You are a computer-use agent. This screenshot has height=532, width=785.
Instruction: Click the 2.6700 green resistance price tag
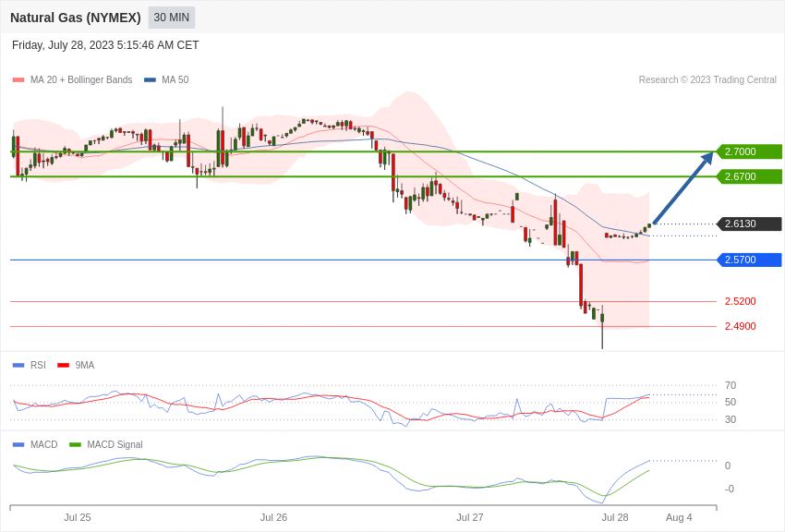coord(750,176)
